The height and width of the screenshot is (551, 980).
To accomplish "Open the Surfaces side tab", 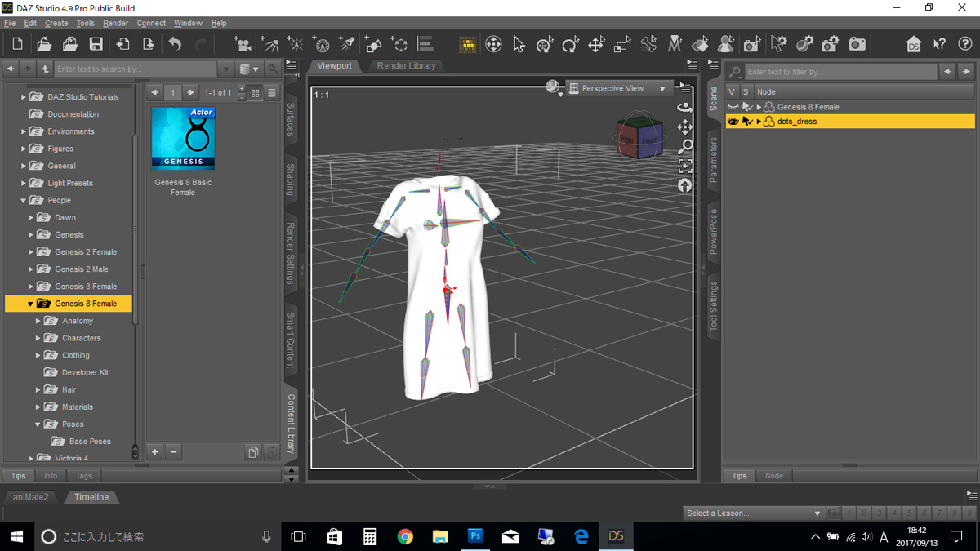I will [x=291, y=119].
